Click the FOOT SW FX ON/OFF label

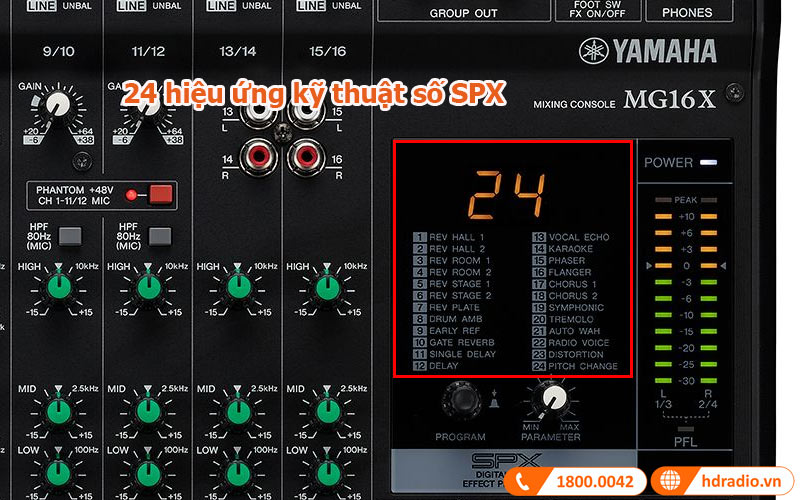pos(597,9)
